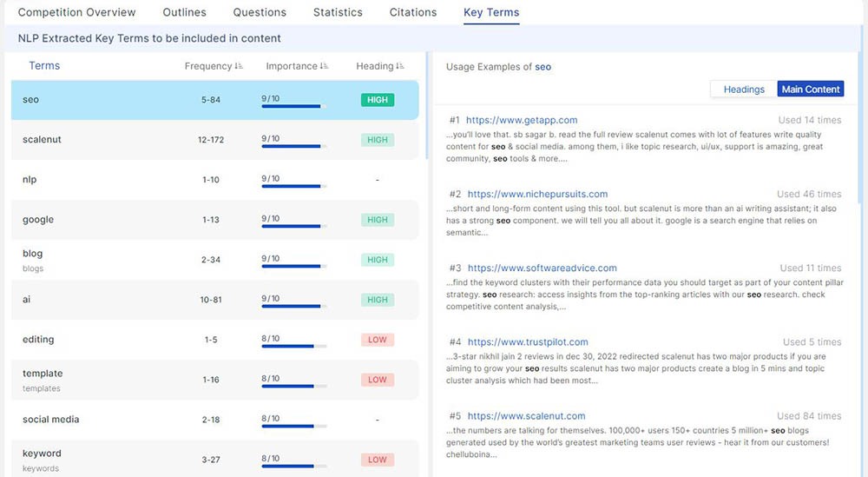This screenshot has height=477, width=868.
Task: Click the HIGH badge for ai
Action: click(x=378, y=300)
